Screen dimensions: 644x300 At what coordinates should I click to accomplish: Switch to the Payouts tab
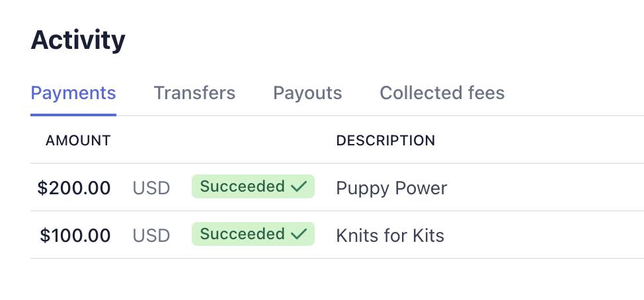[x=307, y=93]
